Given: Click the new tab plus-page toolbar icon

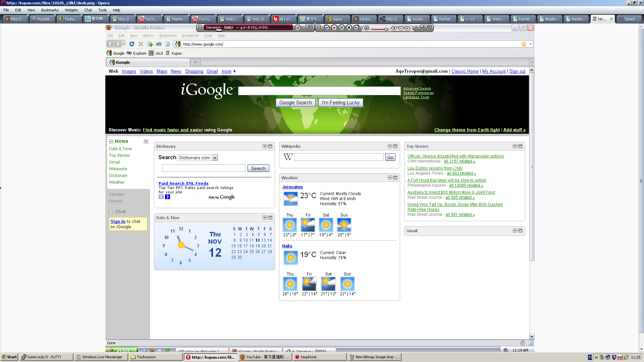Looking at the screenshot, I should pyautogui.click(x=150, y=44).
